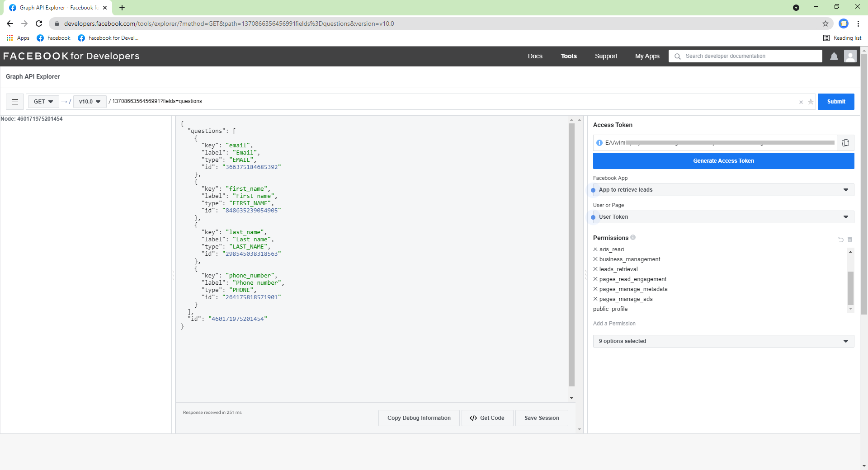Open the My Apps menu
This screenshot has width=868, height=470.
click(647, 56)
